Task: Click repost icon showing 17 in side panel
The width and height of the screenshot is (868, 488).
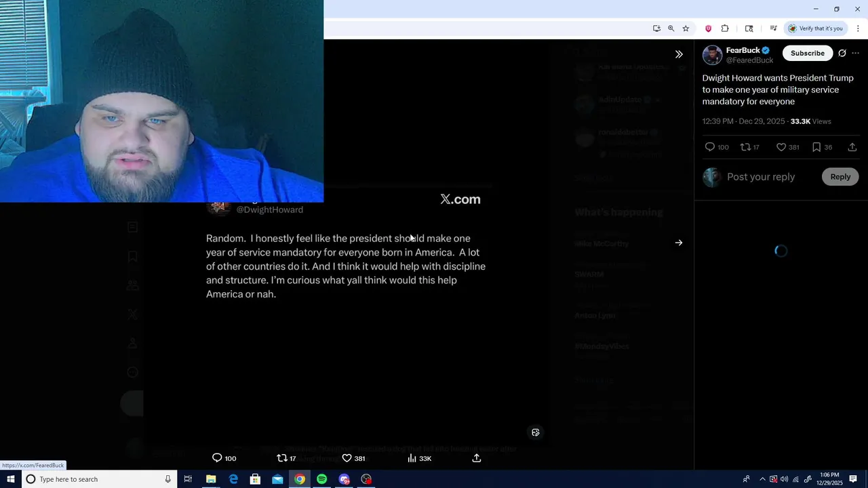Action: click(745, 147)
